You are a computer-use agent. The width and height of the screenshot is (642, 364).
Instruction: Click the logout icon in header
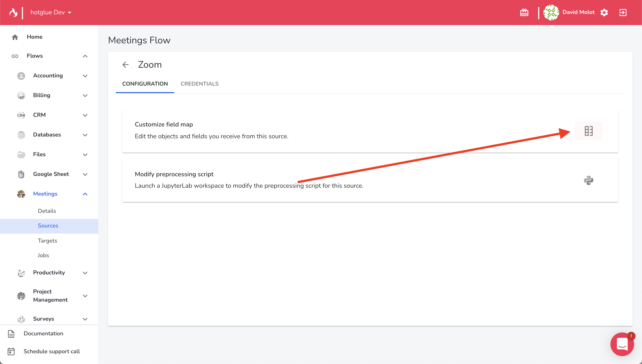623,13
